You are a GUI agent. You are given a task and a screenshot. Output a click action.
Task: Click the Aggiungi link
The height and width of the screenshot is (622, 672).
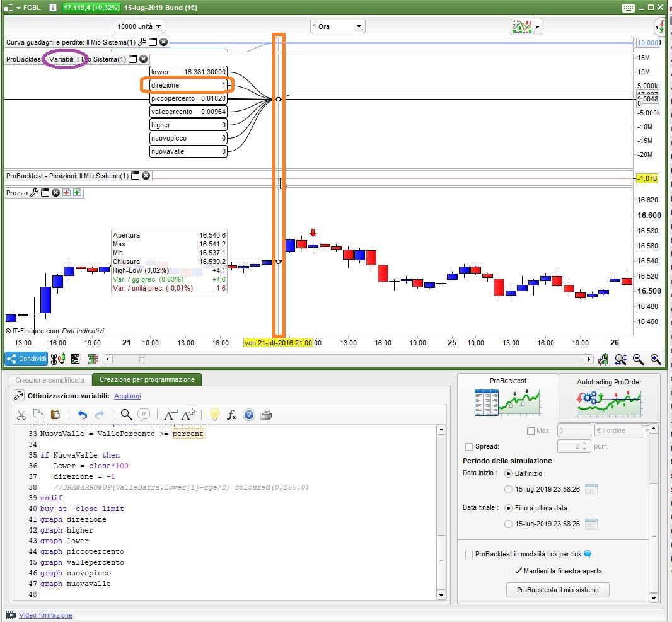pyautogui.click(x=127, y=396)
